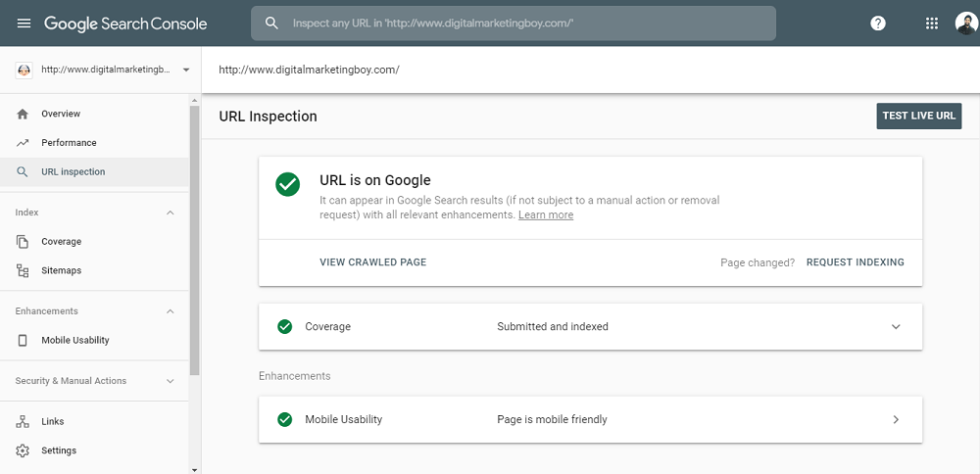Click the large green URL is on Google checkmark

click(x=287, y=184)
